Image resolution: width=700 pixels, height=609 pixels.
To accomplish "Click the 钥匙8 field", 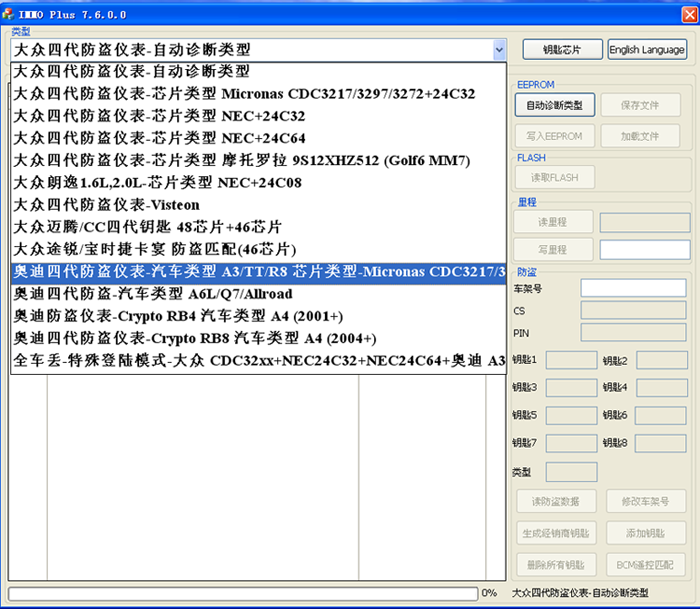I will coord(661,443).
